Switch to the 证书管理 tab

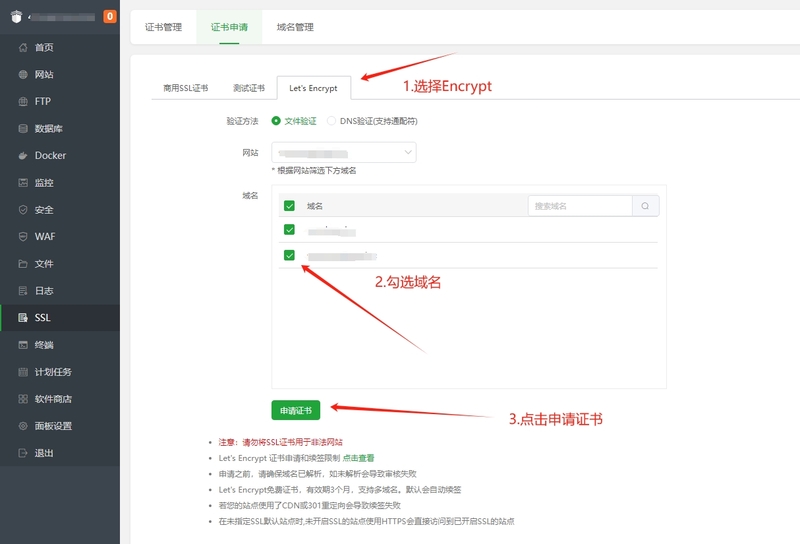(x=163, y=27)
